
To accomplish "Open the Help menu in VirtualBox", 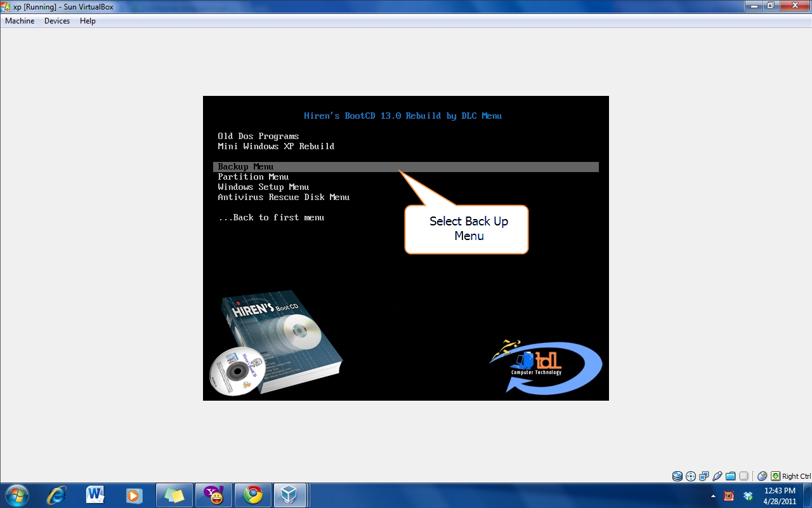I will [x=88, y=21].
